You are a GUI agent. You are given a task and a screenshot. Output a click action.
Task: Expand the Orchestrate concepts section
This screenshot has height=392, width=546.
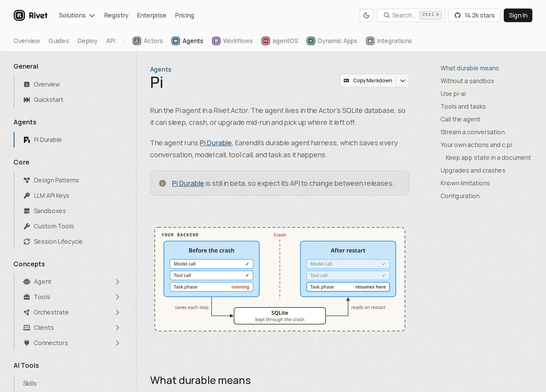118,312
